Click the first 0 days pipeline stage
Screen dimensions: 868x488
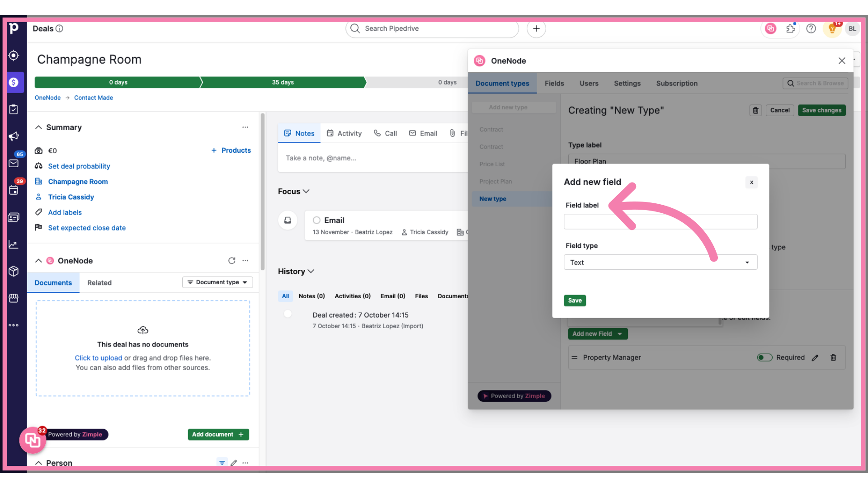[x=118, y=82]
